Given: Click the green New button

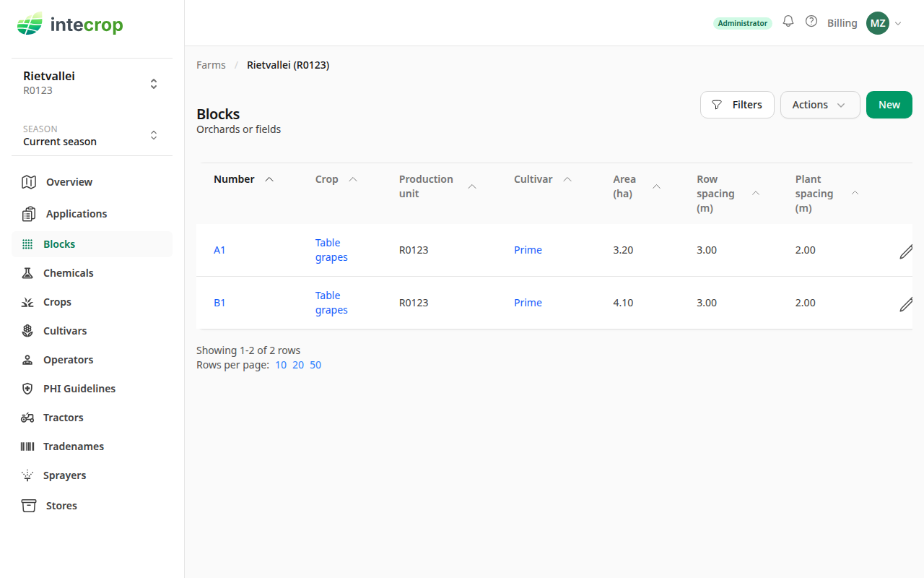Looking at the screenshot, I should 889,105.
